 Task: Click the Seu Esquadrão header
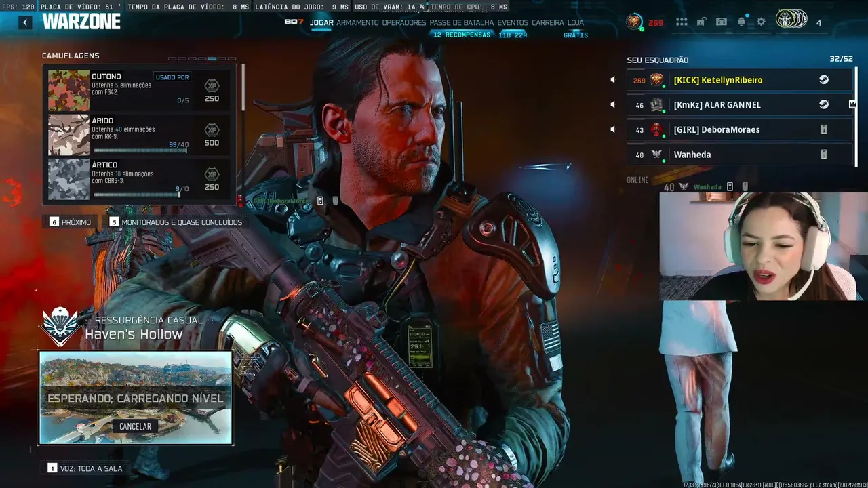click(658, 60)
